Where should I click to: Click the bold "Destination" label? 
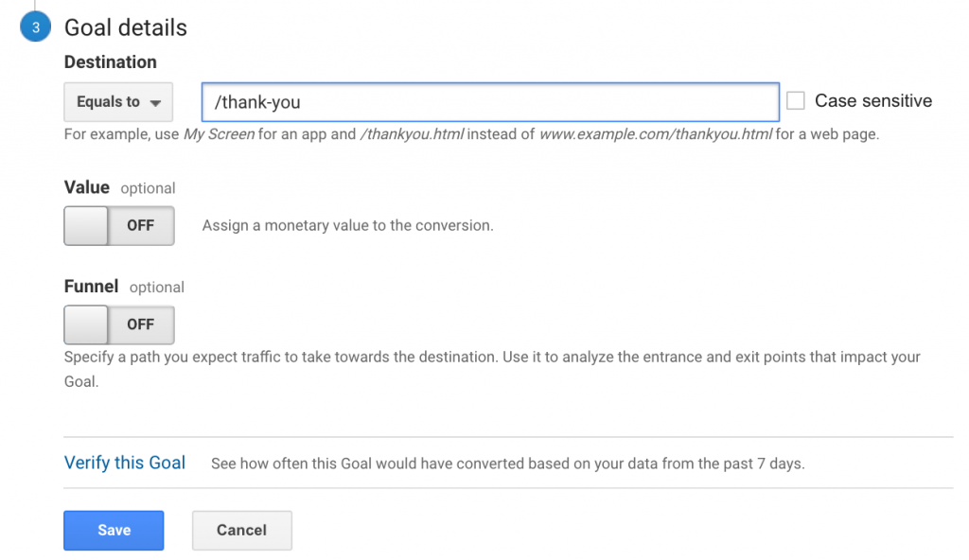coord(111,62)
